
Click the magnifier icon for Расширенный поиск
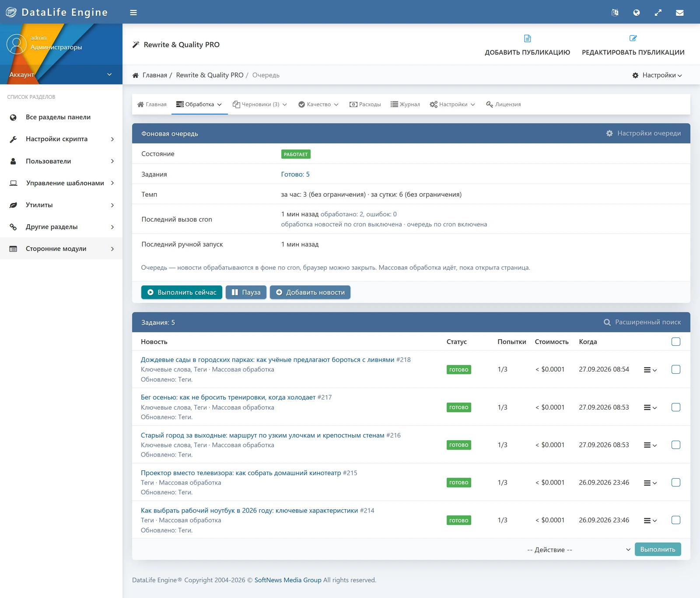(607, 322)
